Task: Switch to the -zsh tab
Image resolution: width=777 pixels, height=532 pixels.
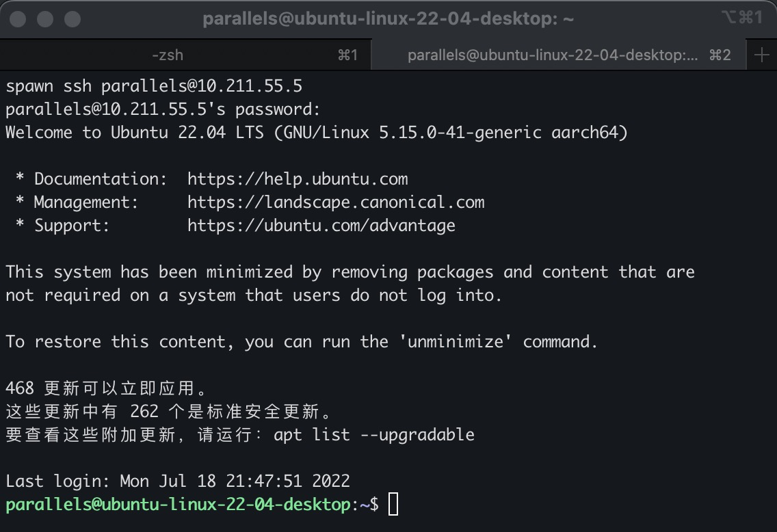Action: (168, 55)
